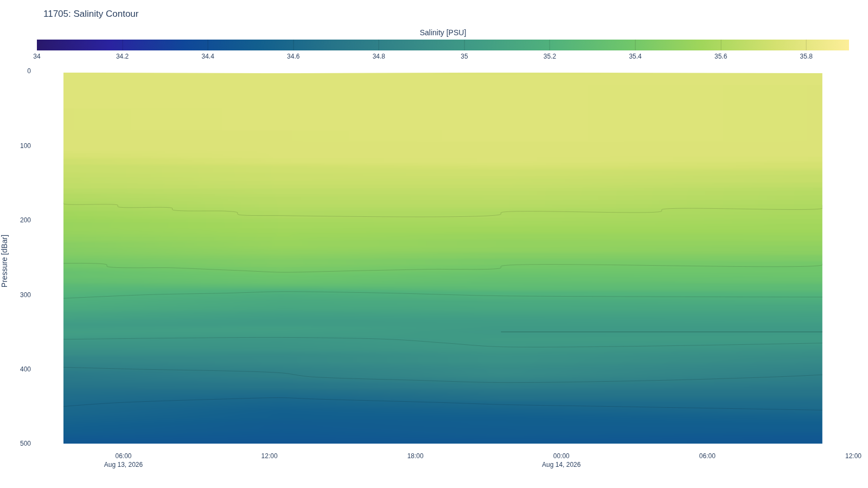Click the 'Salinity [PSU]' colorbar title
Screen dimensions: 868x488
(x=443, y=33)
